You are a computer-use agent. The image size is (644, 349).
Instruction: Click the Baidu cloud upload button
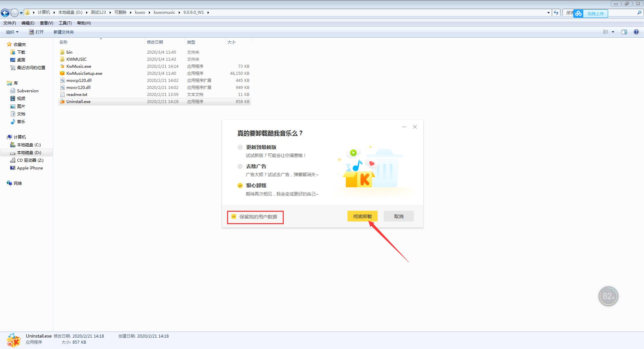click(590, 13)
